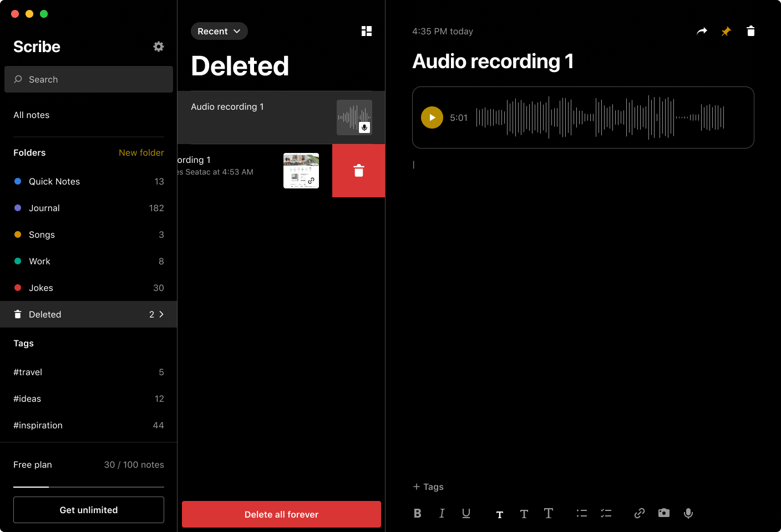Click the 4:35 PM today timestamp
Viewport: 781px width, 532px height.
point(443,32)
